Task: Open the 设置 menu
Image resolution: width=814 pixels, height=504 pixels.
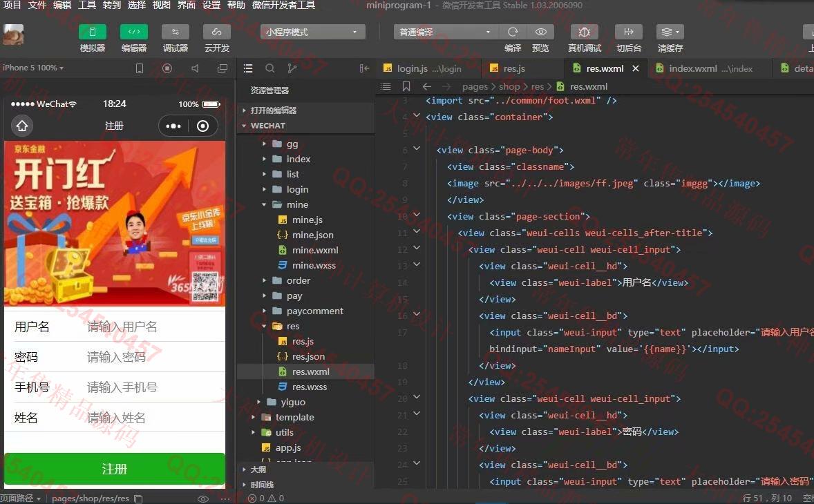Action: 211,6
